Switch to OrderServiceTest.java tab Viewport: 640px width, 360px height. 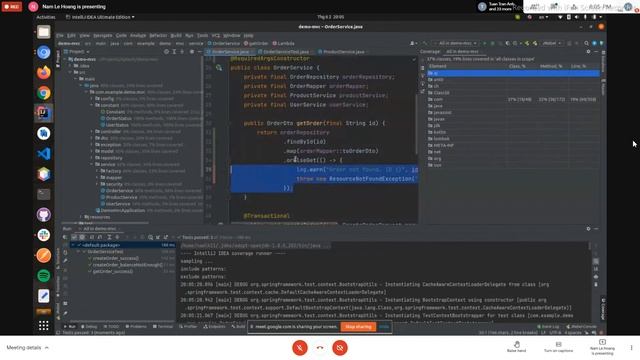tap(286, 52)
